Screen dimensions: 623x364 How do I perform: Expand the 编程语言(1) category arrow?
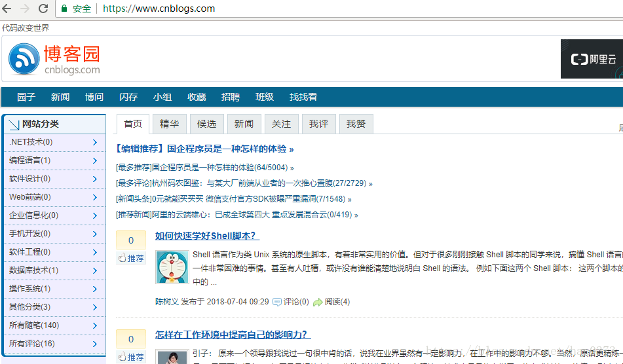[x=94, y=160]
